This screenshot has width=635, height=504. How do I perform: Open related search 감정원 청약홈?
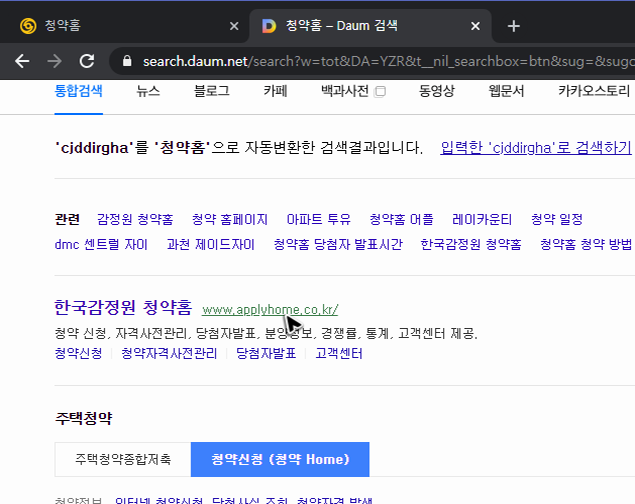135,219
